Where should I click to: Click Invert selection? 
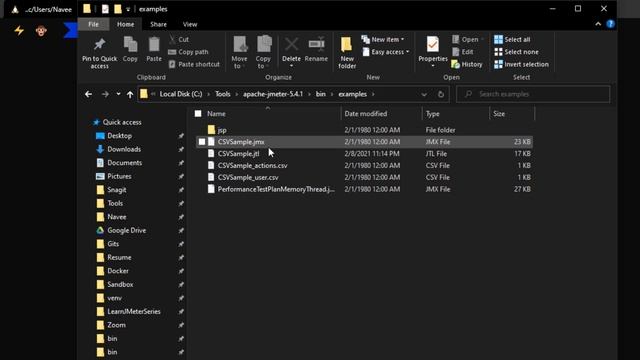click(x=521, y=64)
